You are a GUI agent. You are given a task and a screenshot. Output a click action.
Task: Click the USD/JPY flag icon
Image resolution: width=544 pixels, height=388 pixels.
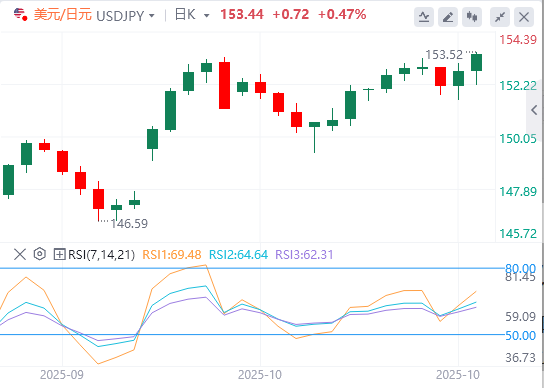[x=20, y=15]
